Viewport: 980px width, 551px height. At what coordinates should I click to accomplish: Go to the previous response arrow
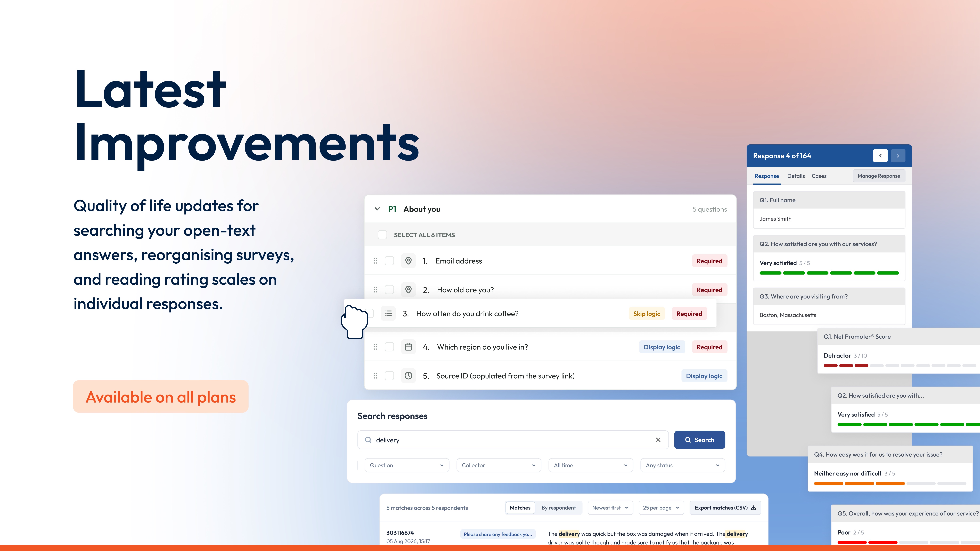(880, 156)
